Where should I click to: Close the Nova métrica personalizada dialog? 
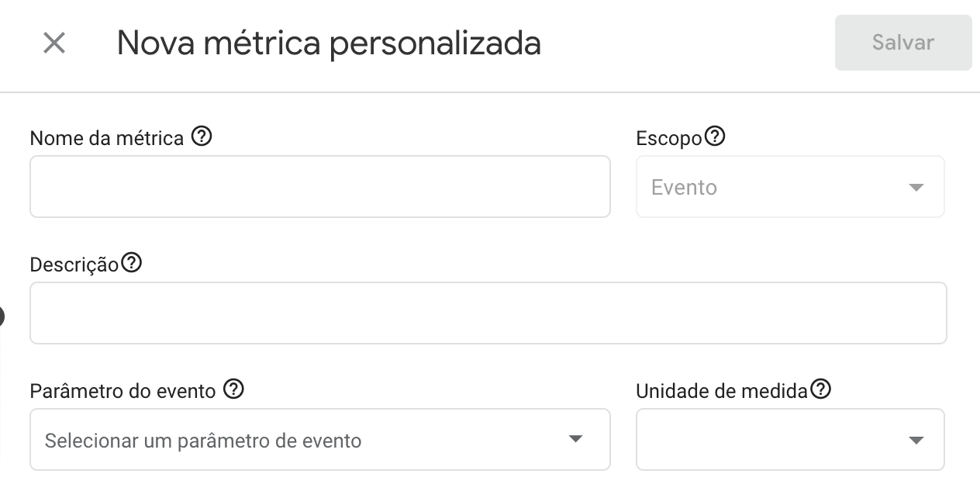[53, 43]
